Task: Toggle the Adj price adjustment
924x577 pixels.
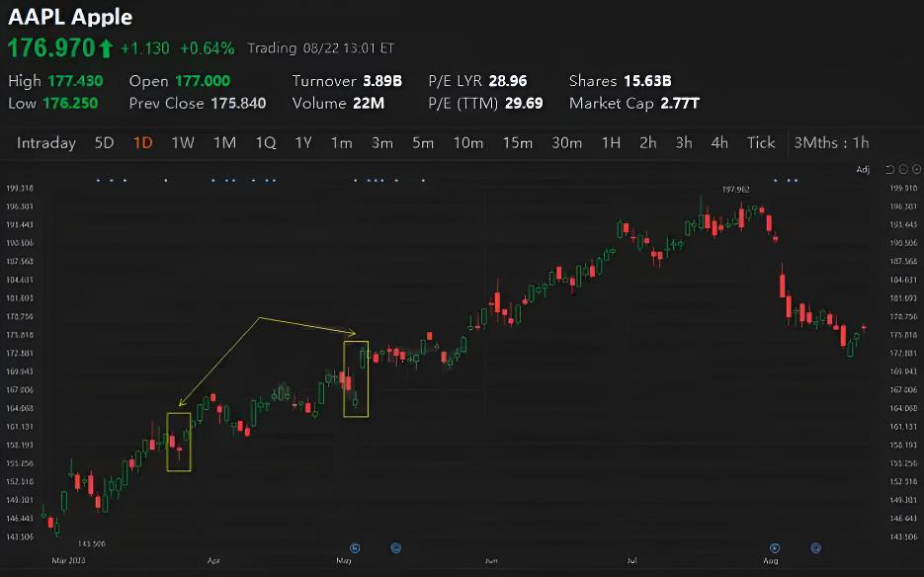Action: tap(863, 170)
